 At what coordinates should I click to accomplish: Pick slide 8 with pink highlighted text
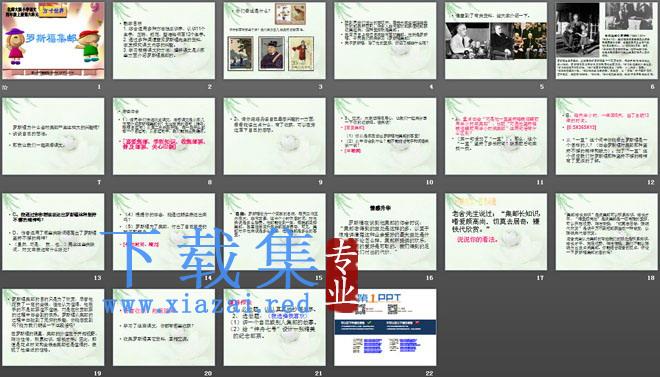[x=164, y=136]
